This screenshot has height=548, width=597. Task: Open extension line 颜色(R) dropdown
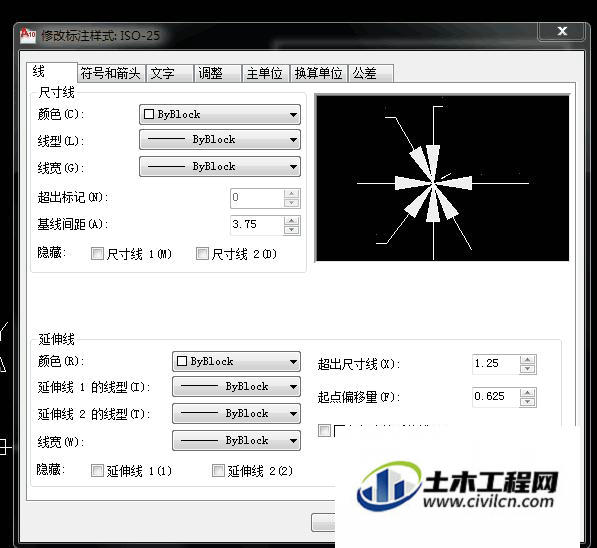236,361
